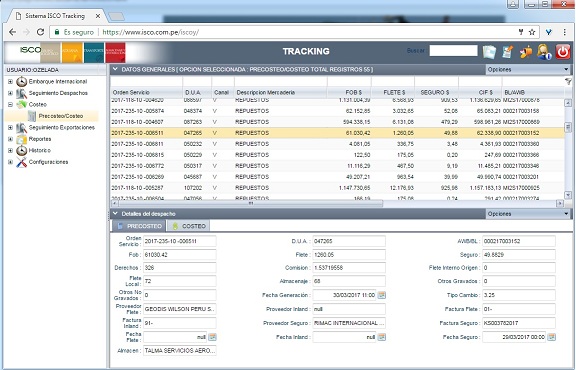Click the documents icon next to search box
The image size is (576, 370).
pos(489,51)
